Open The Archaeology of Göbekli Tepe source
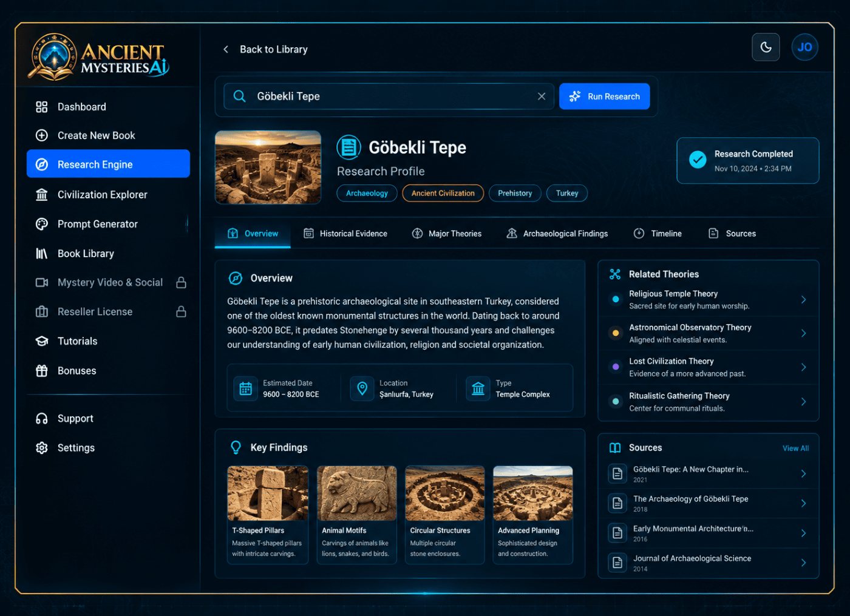Viewport: 850px width, 616px height. click(x=709, y=504)
